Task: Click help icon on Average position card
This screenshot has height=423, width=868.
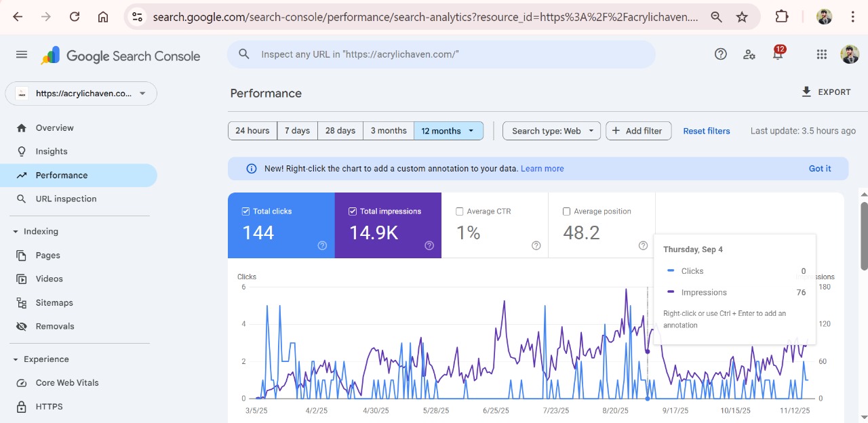Action: tap(643, 245)
